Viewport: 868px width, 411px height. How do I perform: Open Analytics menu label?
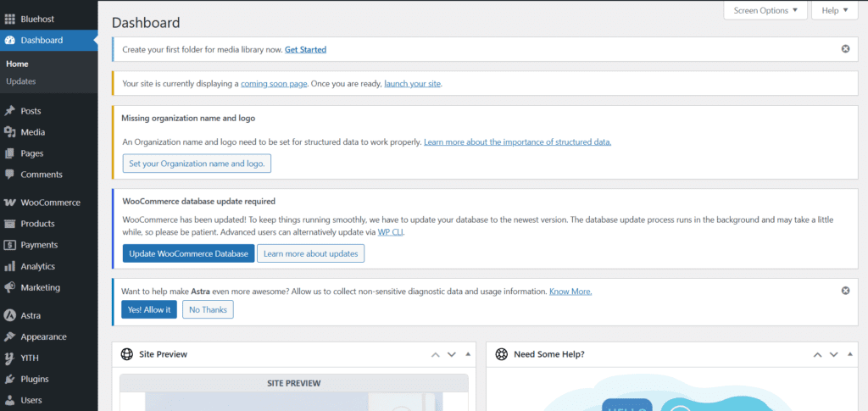37,267
